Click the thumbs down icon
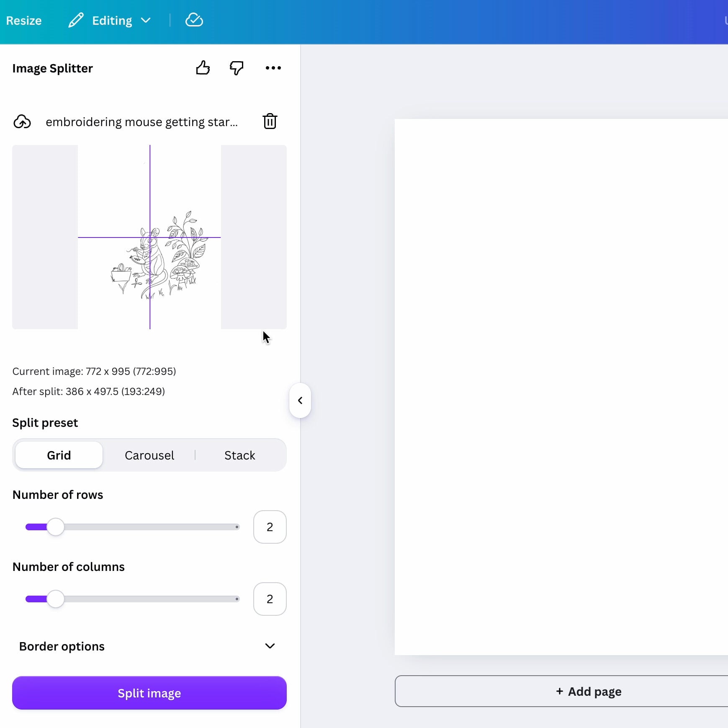The width and height of the screenshot is (728, 728). point(237,68)
